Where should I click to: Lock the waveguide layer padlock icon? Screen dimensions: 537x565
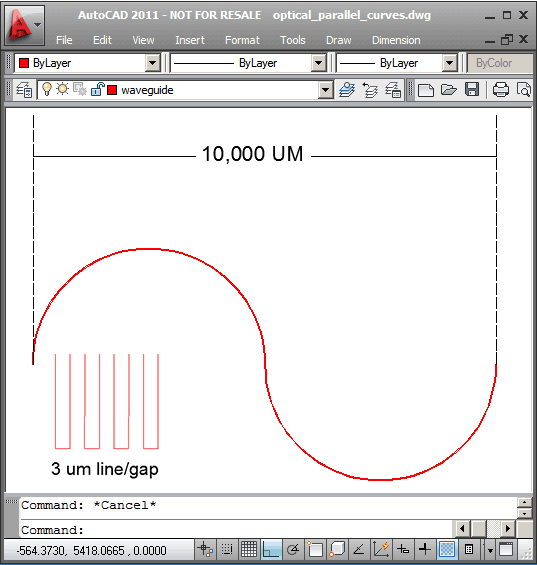[97, 89]
